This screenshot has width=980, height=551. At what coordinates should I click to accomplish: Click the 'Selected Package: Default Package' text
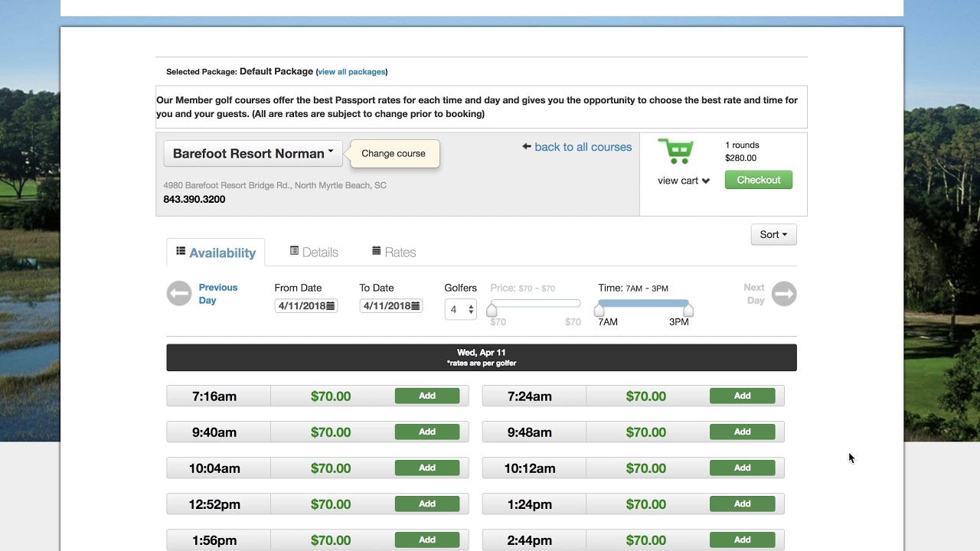click(240, 71)
